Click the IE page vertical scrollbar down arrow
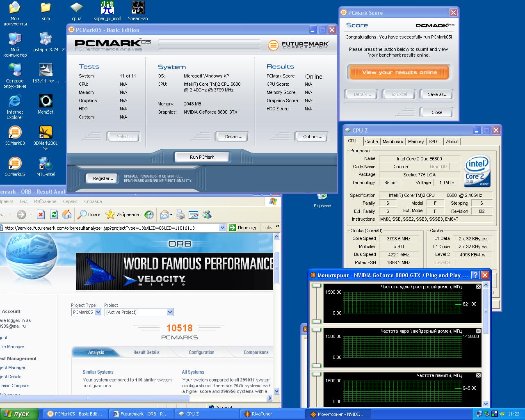The image size is (525, 420). click(277, 391)
